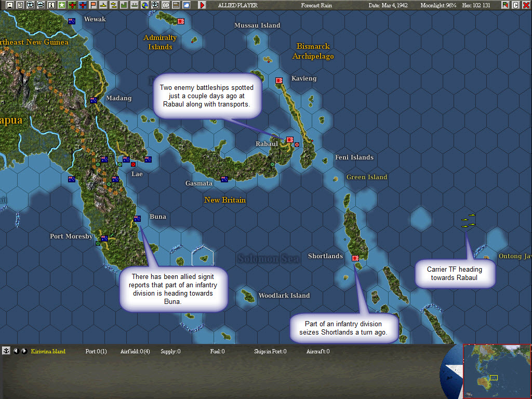The width and height of the screenshot is (532, 399).
Task: Click the green unit marker south of Rabaul
Action: pos(272,165)
